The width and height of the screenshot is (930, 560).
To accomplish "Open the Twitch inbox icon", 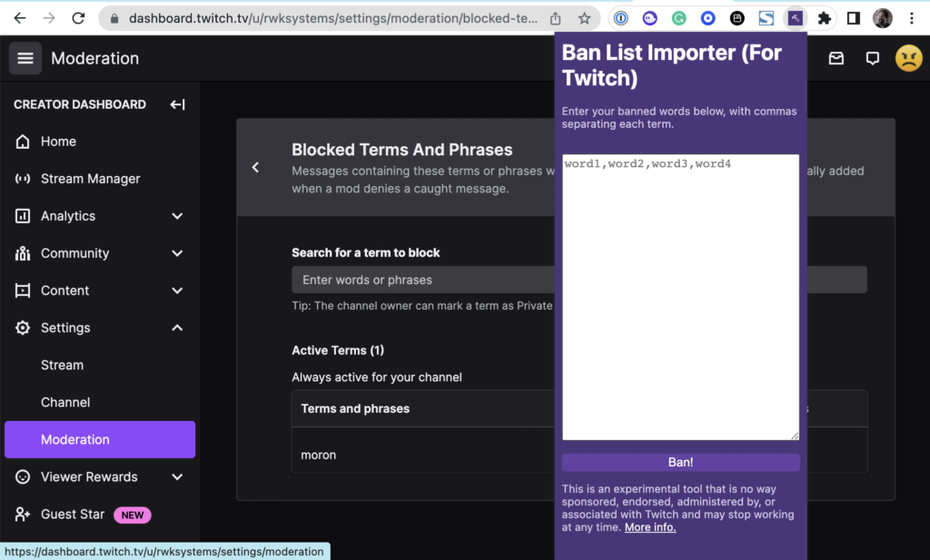I will pyautogui.click(x=836, y=58).
